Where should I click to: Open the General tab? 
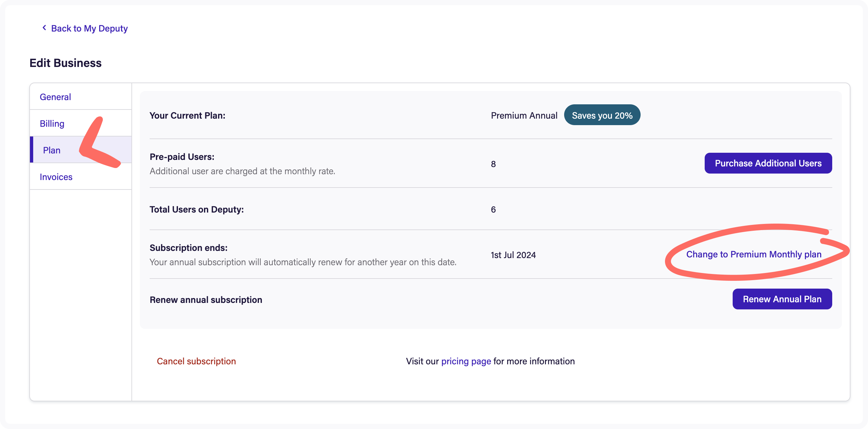(81, 97)
